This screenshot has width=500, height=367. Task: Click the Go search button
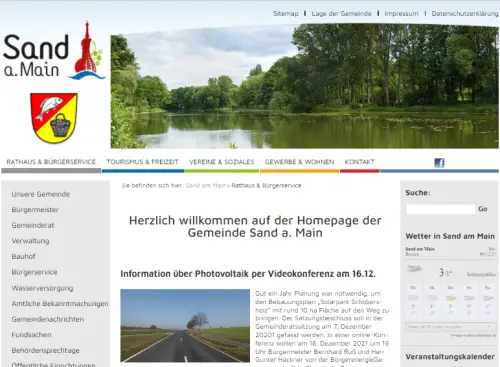483,209
